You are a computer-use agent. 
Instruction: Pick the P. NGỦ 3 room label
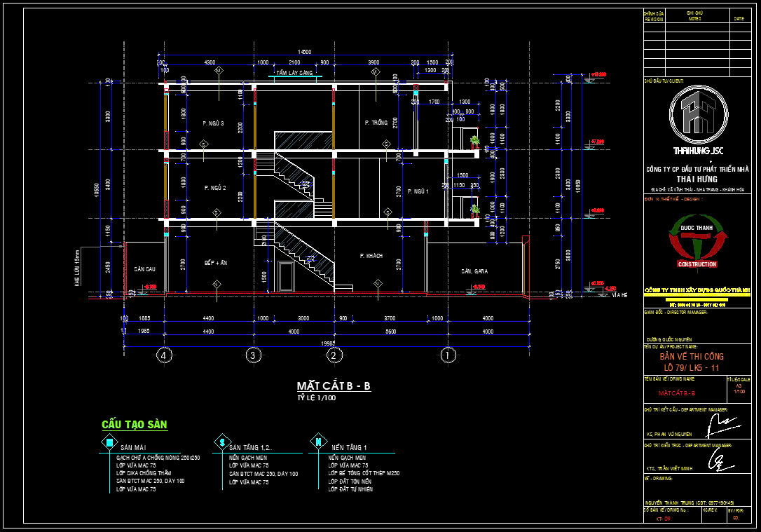point(213,123)
